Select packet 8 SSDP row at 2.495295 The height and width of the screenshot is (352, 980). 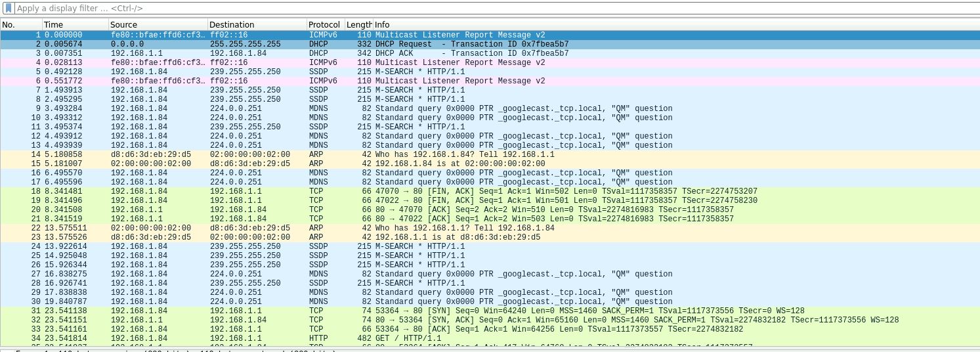490,99
